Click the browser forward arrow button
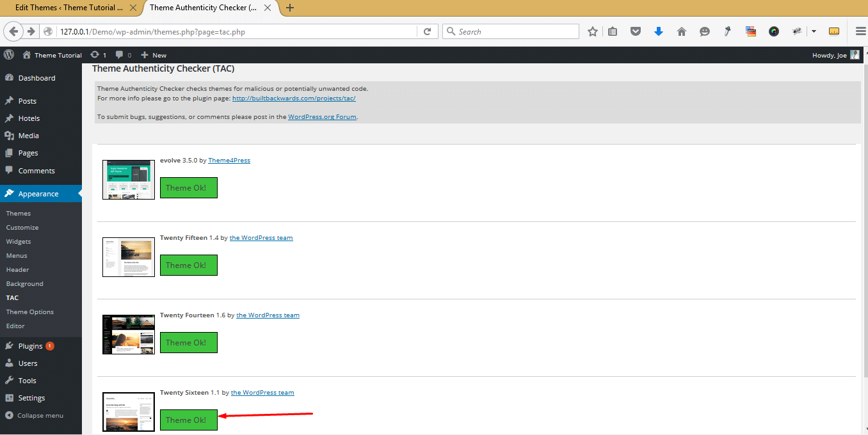Screen dimensions: 868x435 point(31,31)
